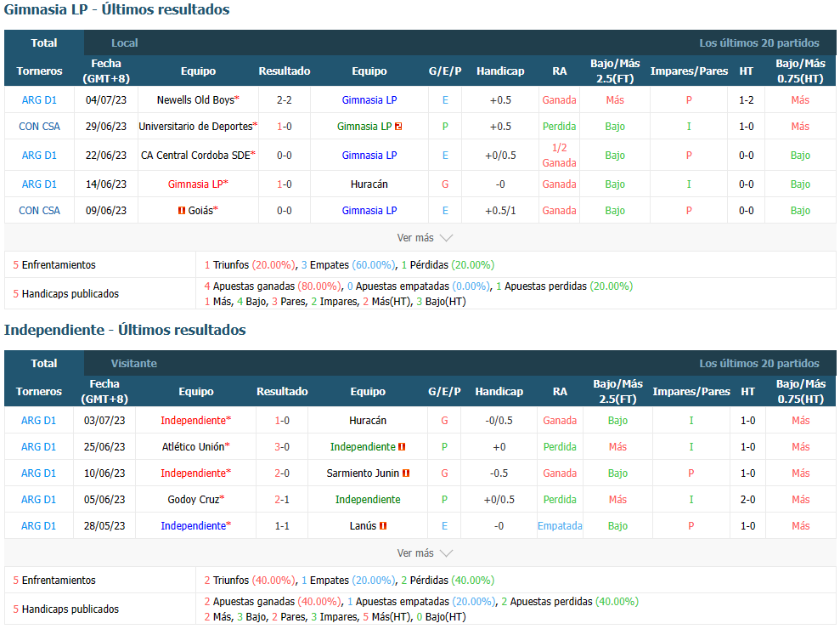Open Huracán link in Gimnasia LP table

coord(369,184)
